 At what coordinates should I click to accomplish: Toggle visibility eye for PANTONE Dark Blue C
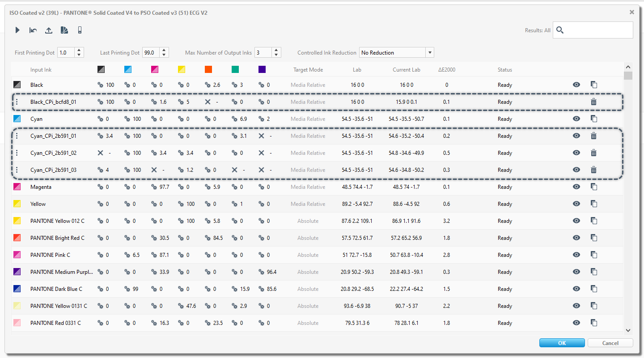pyautogui.click(x=576, y=289)
